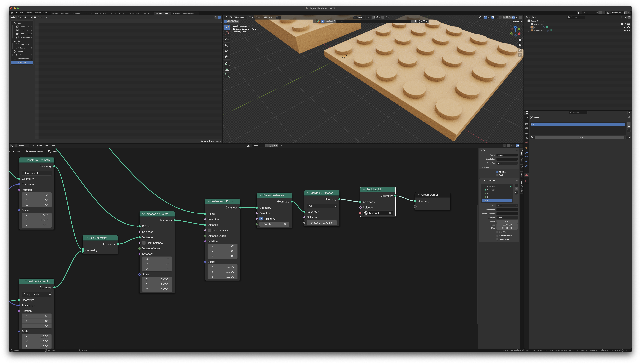The image size is (641, 364).
Task: Open the Global transform orientation dropdown
Action: tap(359, 17)
